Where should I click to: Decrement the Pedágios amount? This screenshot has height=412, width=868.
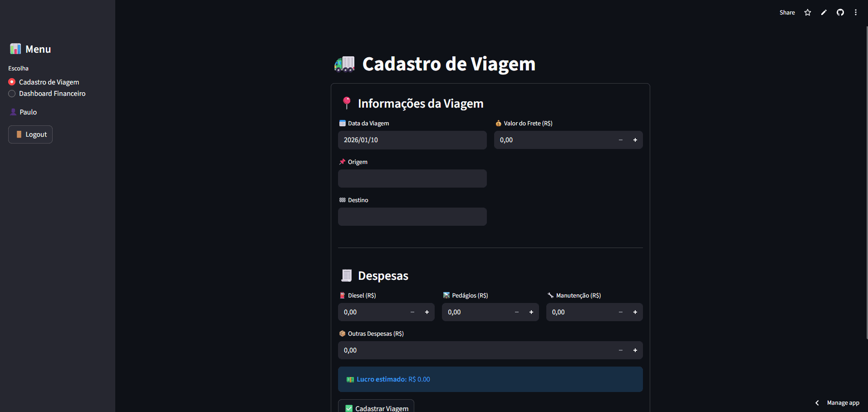point(517,312)
